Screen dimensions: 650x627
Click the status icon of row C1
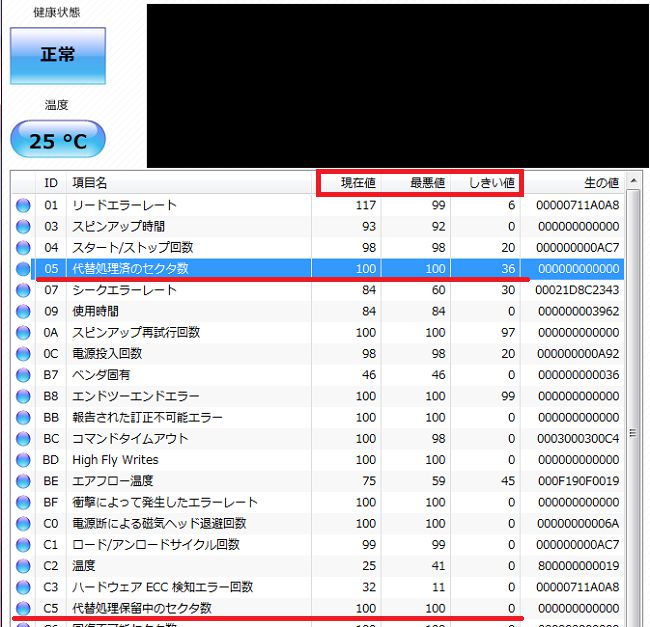pos(23,545)
